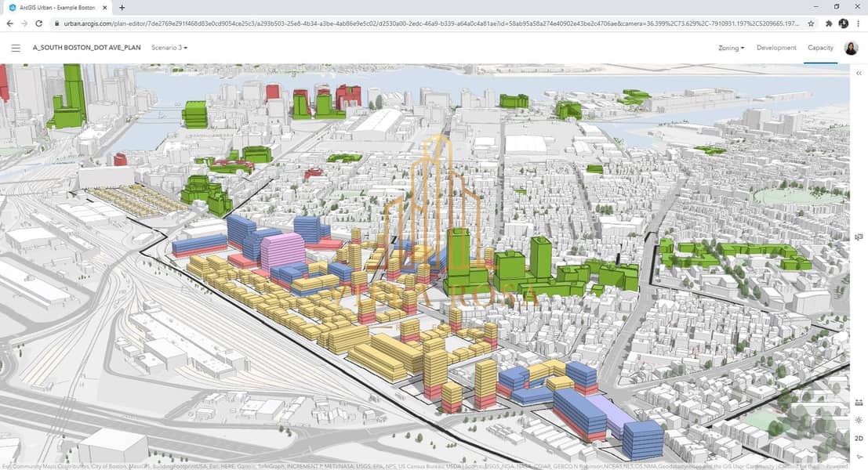Viewport: 868px width, 470px height.
Task: Click the A_SOUTH BOSTON_DOT AVE_PLAN title
Action: coord(87,48)
